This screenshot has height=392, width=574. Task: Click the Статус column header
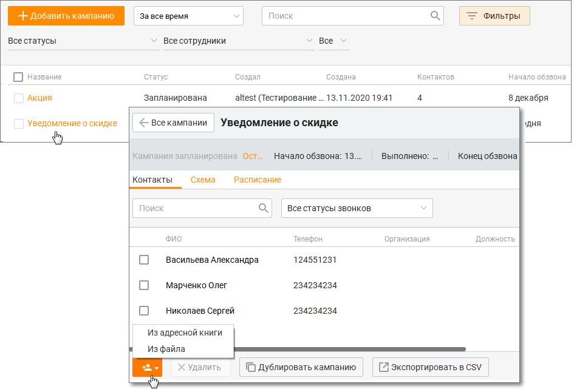[155, 77]
